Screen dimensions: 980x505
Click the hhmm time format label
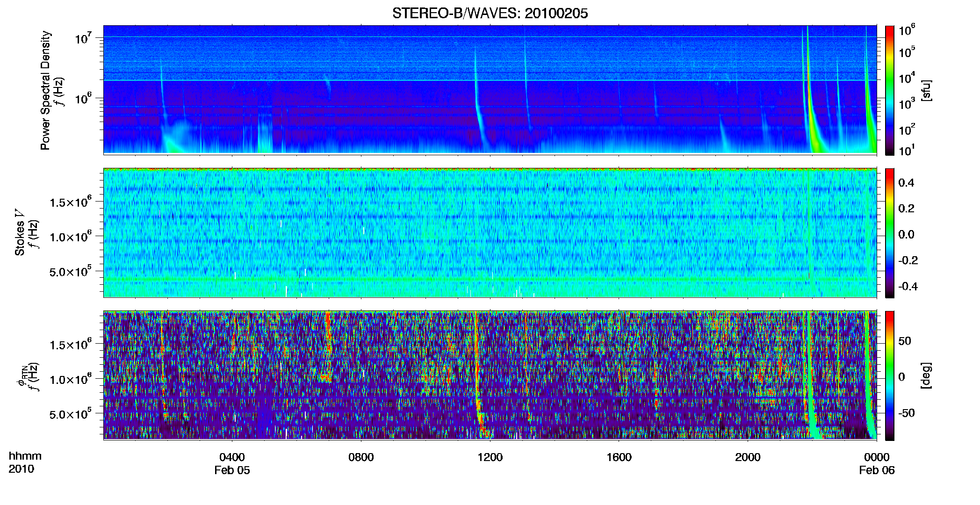(25, 456)
